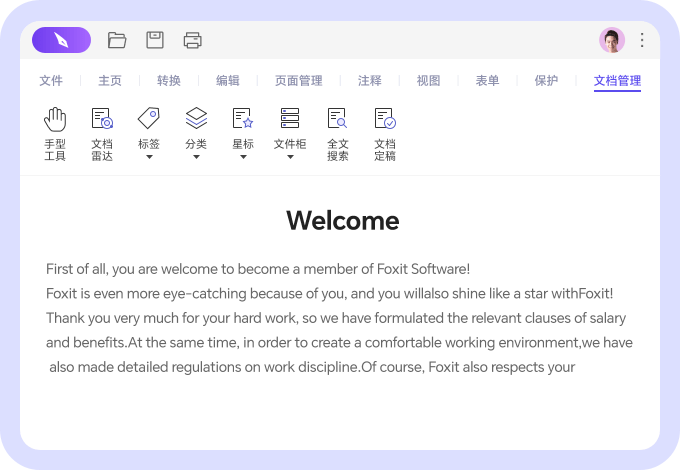Click the 分类 layers icon
This screenshot has height=470, width=680.
click(196, 118)
